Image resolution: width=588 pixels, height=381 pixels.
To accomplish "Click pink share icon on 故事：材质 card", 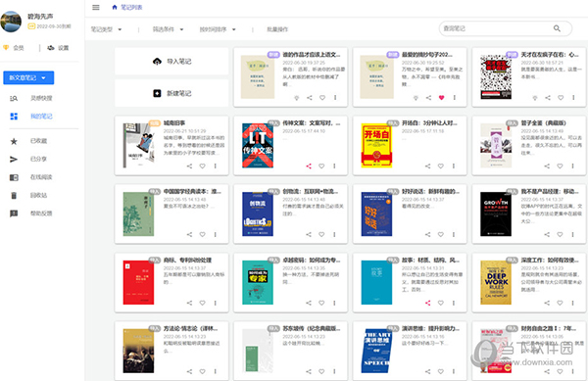I will click(428, 303).
